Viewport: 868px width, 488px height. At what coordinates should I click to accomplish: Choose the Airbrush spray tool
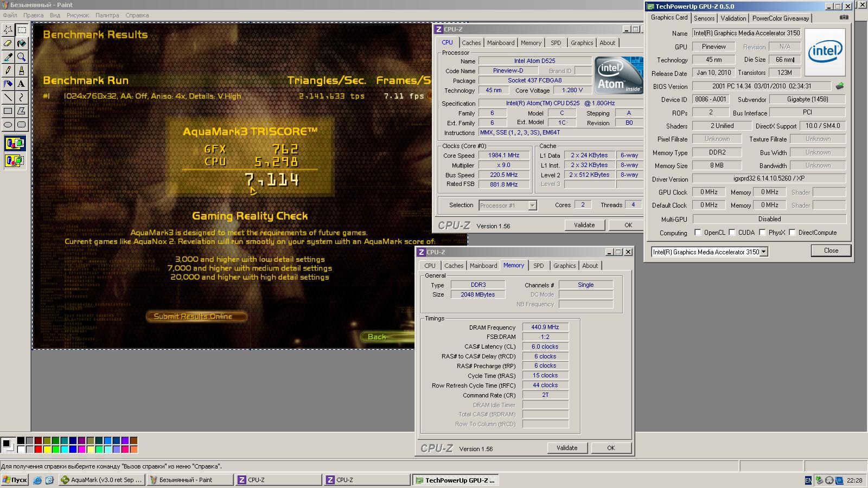tap(8, 84)
